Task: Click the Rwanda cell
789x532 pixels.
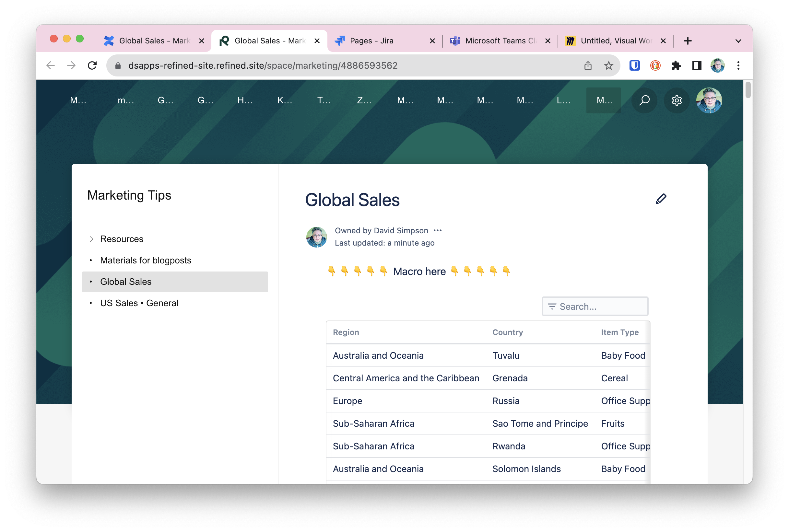Action: pyautogui.click(x=509, y=446)
